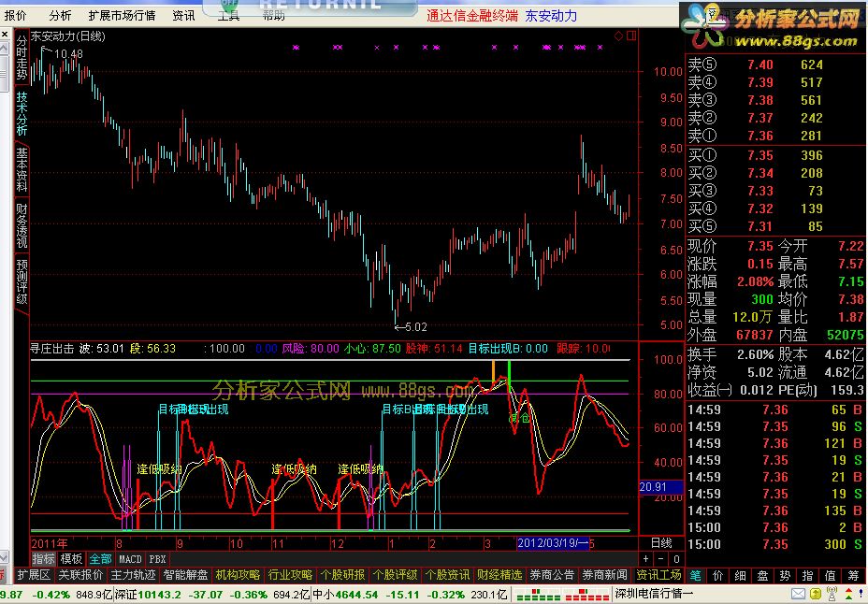868x604 pixels.
Task: Open 个股资讯 in the bottom bar
Action: pyautogui.click(x=448, y=575)
